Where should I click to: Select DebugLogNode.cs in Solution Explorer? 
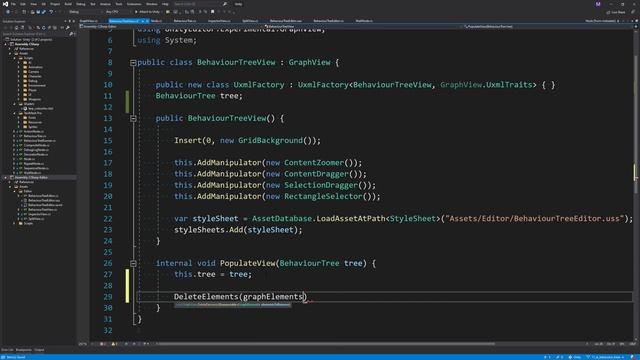coord(36,150)
